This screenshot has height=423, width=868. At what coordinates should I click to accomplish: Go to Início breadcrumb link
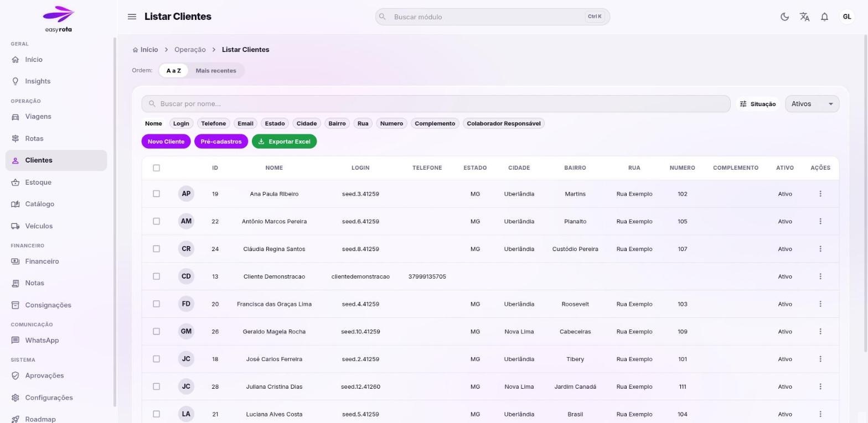pos(145,50)
